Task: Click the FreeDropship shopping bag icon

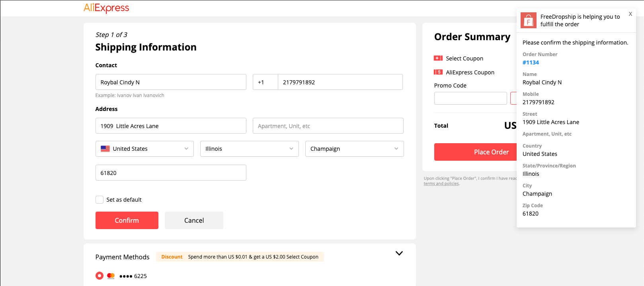Action: 528,20
